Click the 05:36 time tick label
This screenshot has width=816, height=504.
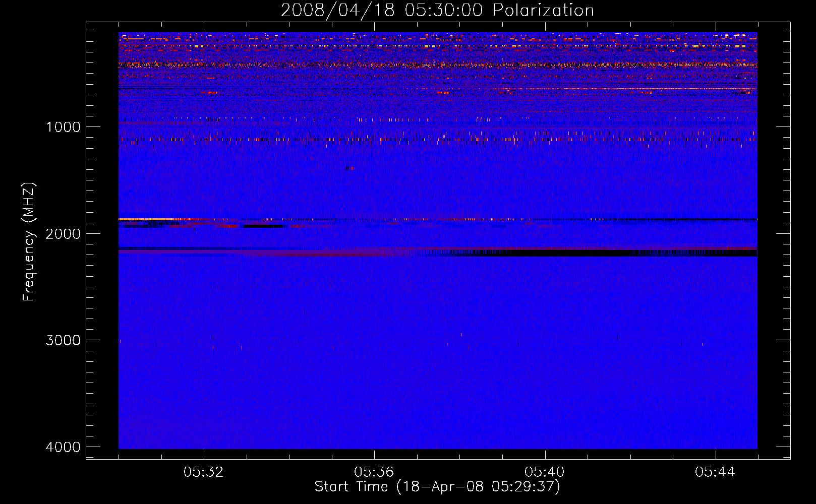(x=374, y=472)
